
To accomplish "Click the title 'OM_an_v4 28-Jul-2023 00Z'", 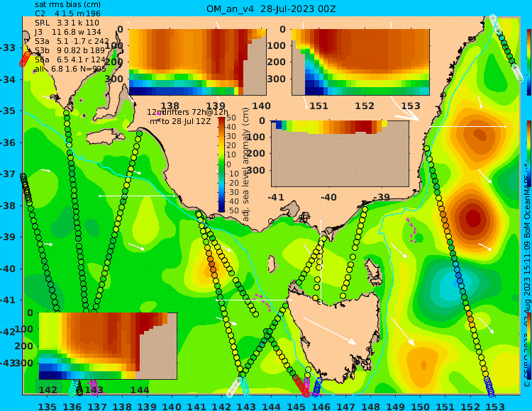I will pos(271,9).
